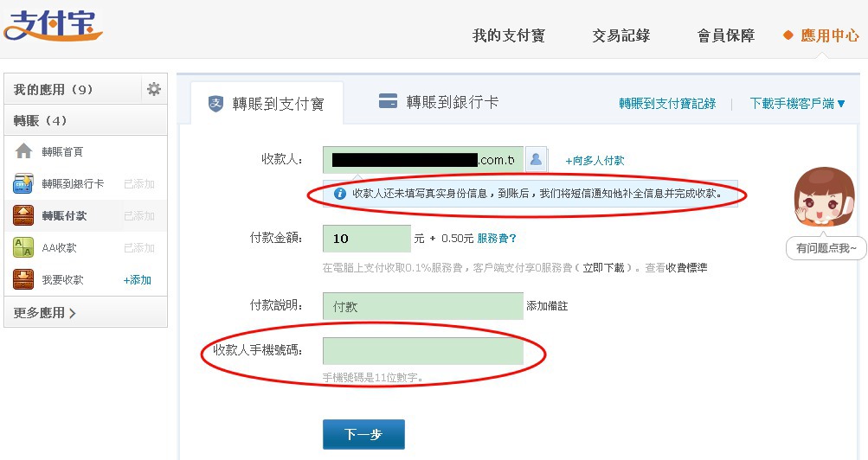Switch to the 轉賬到支付寶 tab

click(x=267, y=104)
